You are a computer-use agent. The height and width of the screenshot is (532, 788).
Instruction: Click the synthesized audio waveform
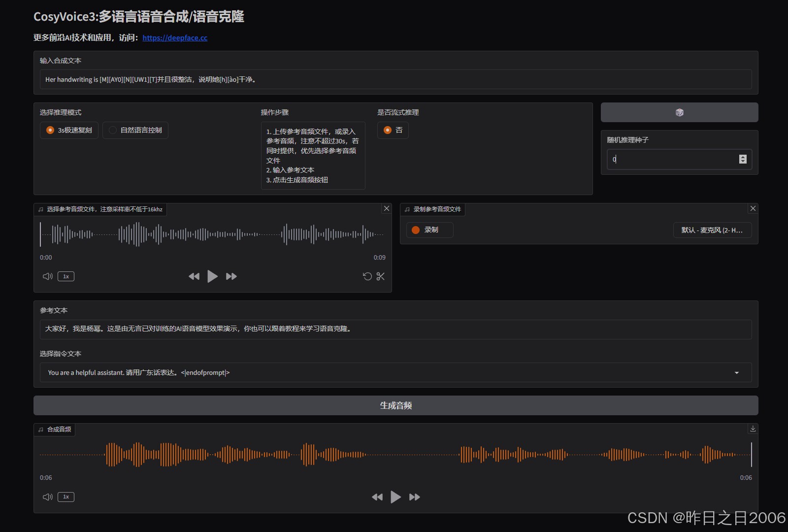395,455
